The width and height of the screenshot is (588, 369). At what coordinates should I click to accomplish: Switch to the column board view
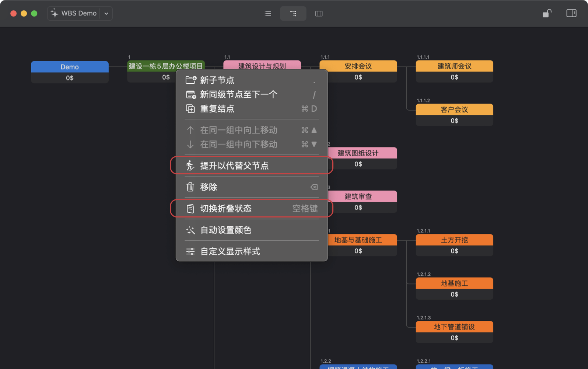tap(319, 14)
